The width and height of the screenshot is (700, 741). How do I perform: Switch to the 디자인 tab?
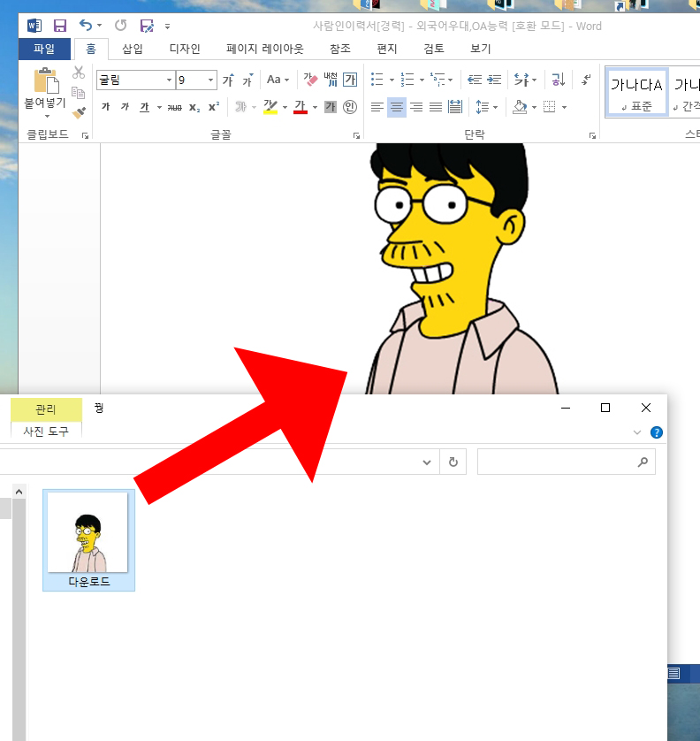(x=185, y=49)
